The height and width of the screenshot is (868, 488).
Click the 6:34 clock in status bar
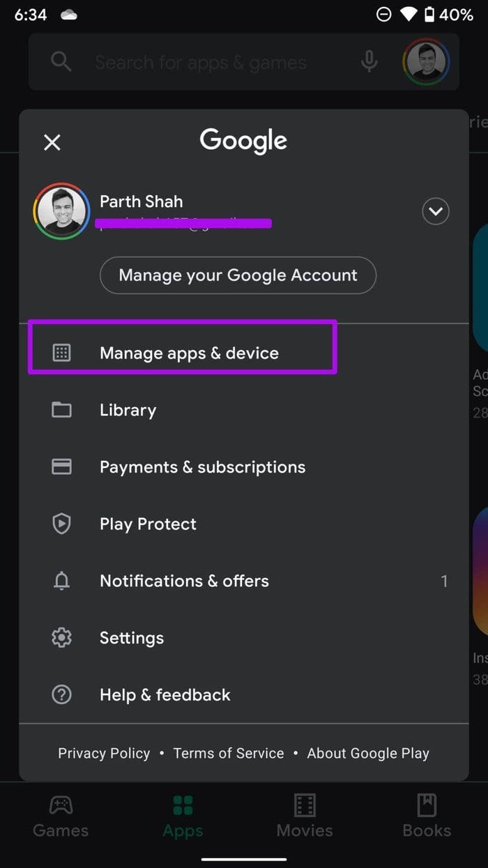pos(30,15)
